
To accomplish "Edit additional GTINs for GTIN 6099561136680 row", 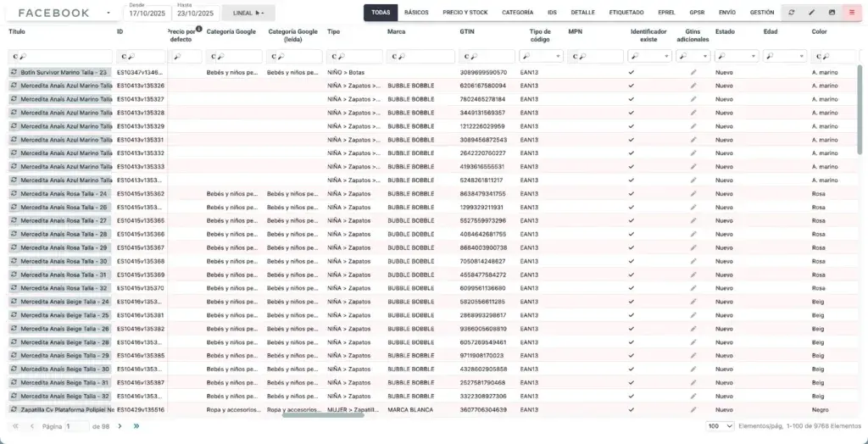I will [x=693, y=288].
